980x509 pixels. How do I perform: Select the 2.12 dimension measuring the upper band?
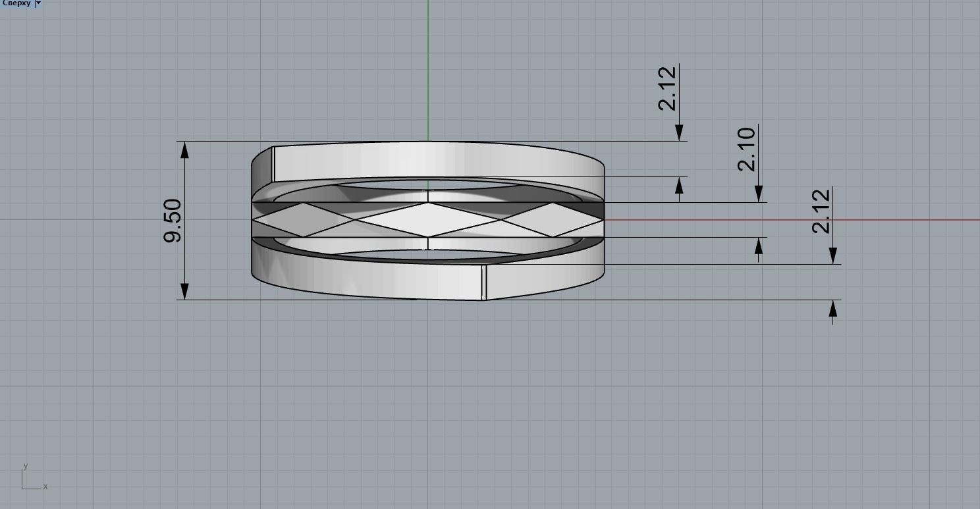(x=667, y=88)
